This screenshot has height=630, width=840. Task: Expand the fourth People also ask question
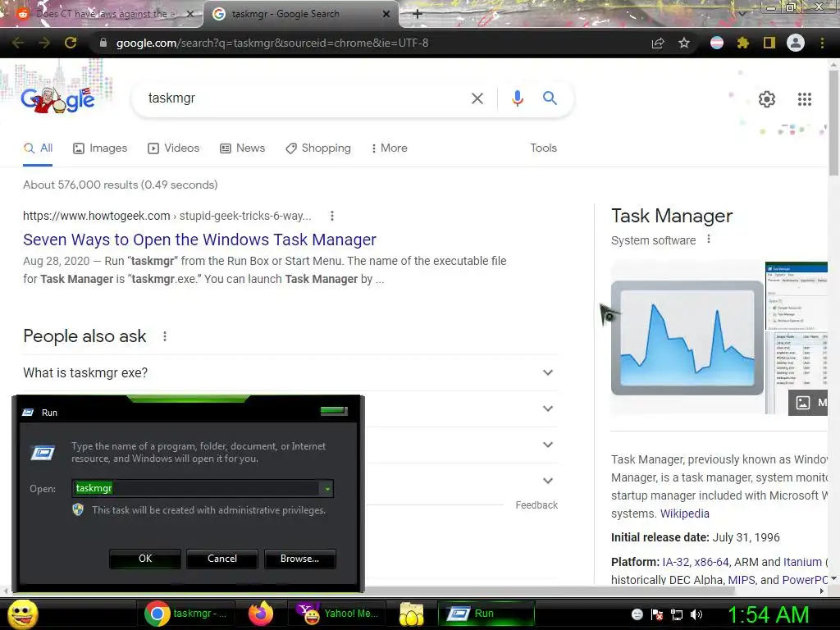[x=547, y=481]
